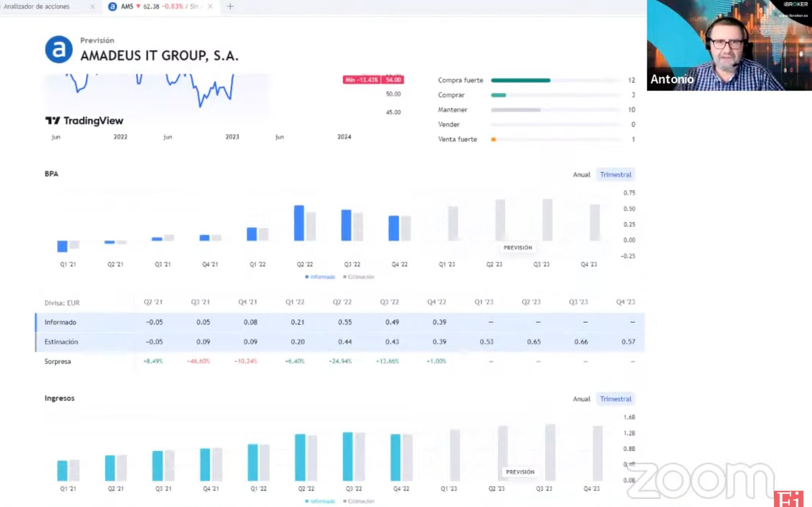Image resolution: width=812 pixels, height=507 pixels.
Task: Switch to the Analizador de acciones tab
Action: pyautogui.click(x=37, y=7)
